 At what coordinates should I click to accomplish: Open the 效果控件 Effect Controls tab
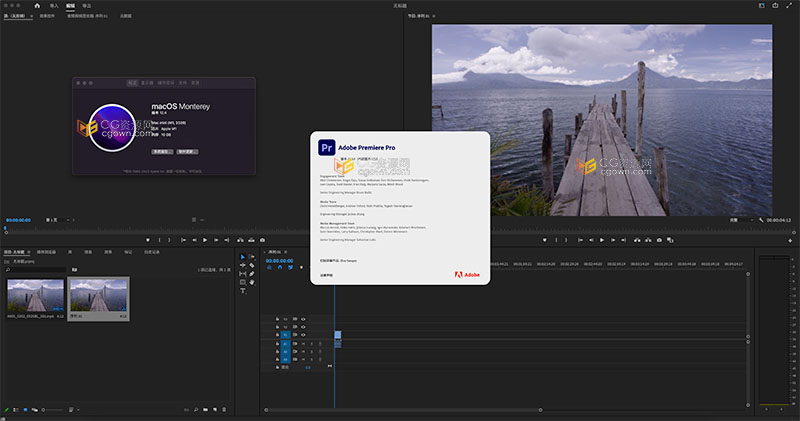coord(47,16)
